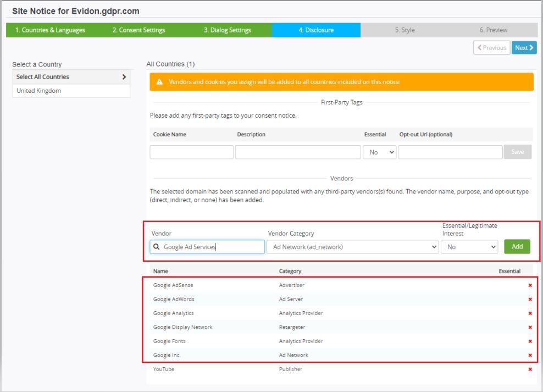The width and height of the screenshot is (543, 392).
Task: Jump to the Preview step tab
Action: (x=493, y=30)
